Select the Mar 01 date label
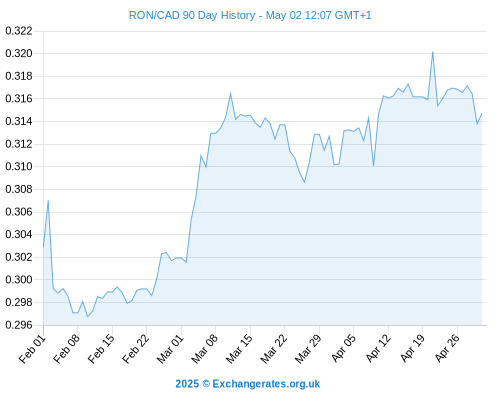 point(171,349)
